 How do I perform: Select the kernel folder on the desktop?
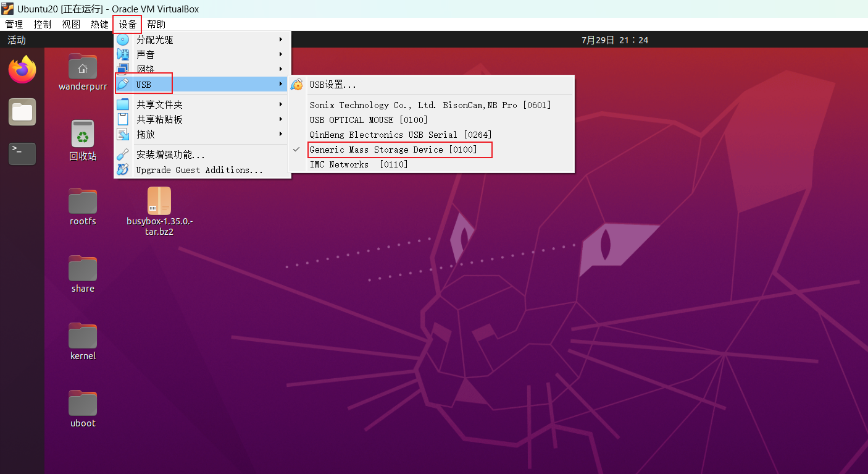point(83,342)
